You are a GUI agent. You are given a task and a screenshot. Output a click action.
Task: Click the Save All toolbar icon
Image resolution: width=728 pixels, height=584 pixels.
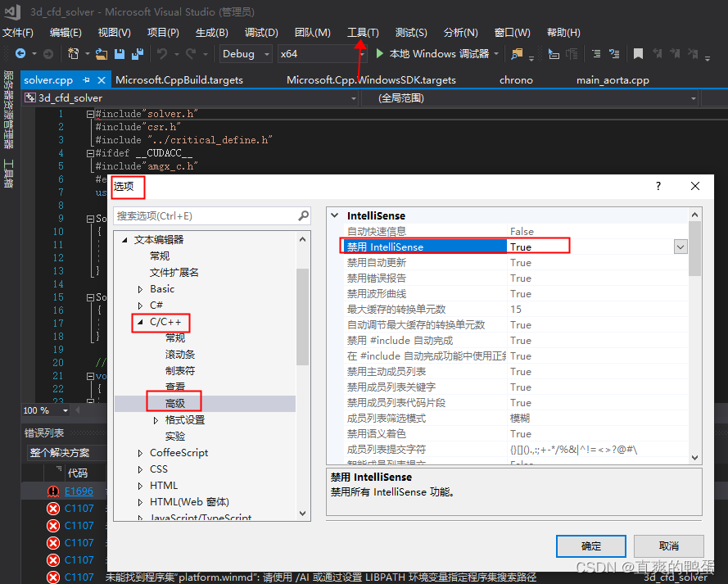click(137, 54)
